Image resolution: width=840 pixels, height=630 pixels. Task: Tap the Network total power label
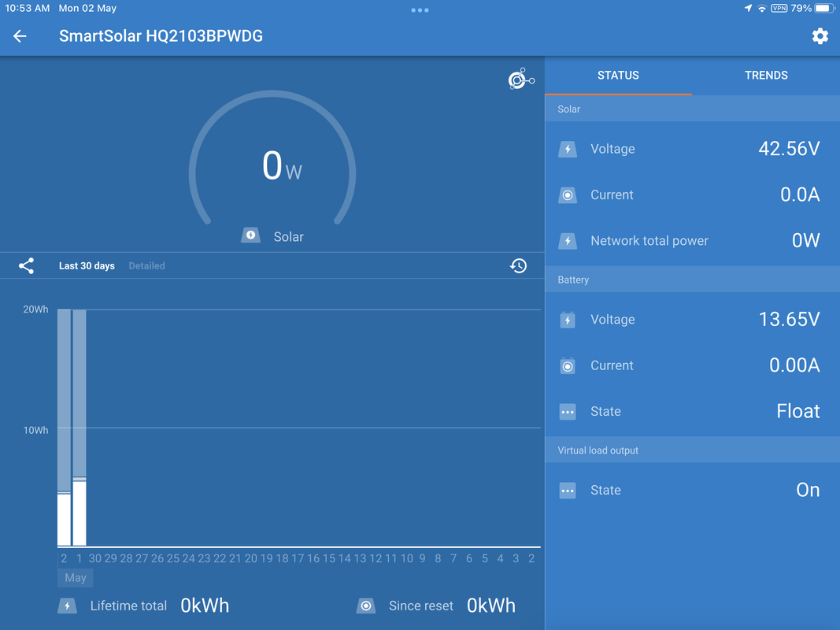649,241
